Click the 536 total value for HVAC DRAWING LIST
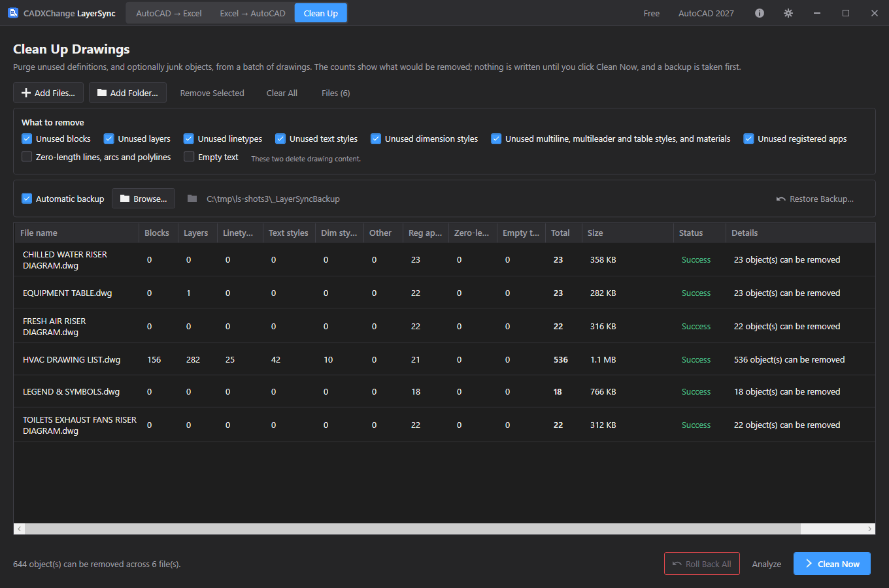 (x=561, y=359)
